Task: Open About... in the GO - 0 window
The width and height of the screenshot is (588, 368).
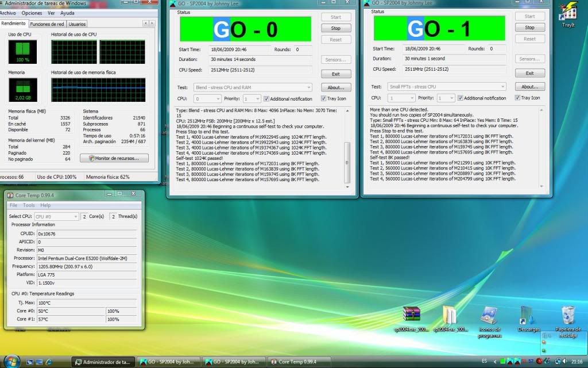Action: point(336,87)
